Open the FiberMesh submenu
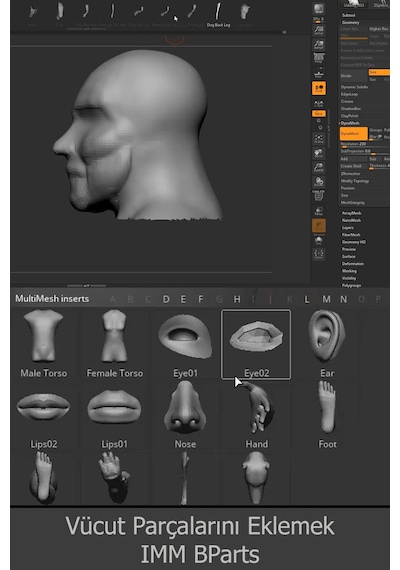This screenshot has width=400, height=570. click(351, 235)
